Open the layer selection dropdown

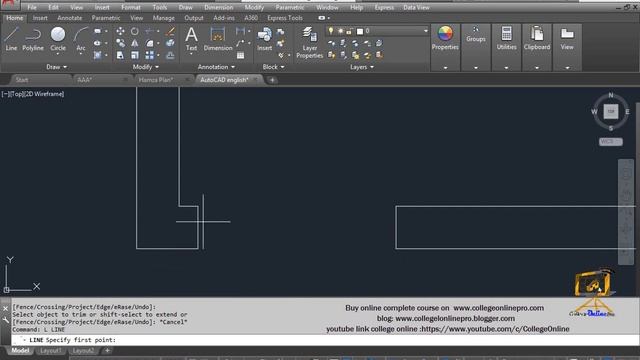[425, 31]
